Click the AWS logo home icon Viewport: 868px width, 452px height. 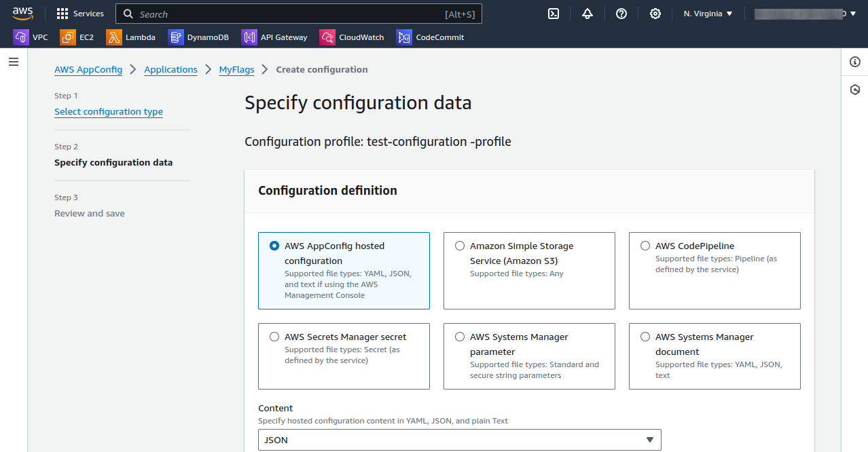pos(22,14)
